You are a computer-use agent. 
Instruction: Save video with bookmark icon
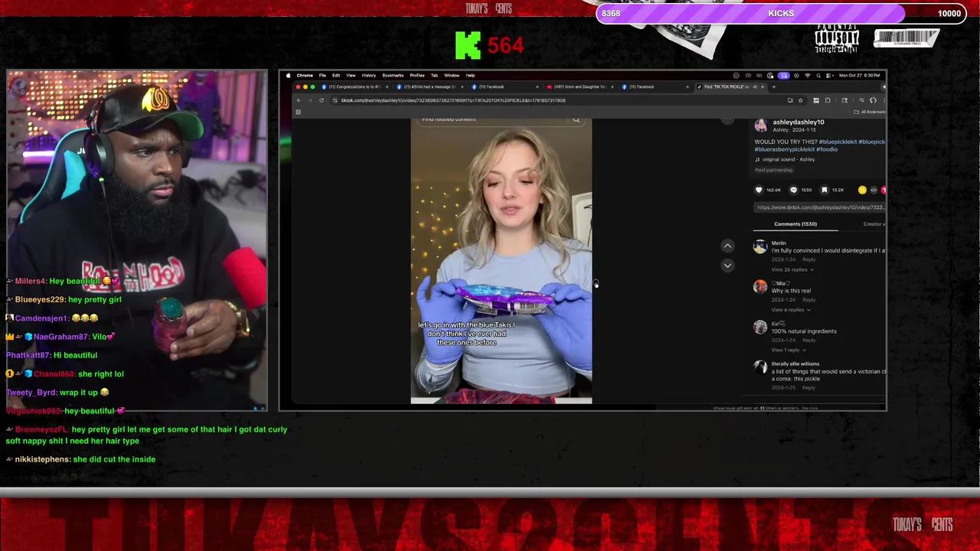point(825,190)
